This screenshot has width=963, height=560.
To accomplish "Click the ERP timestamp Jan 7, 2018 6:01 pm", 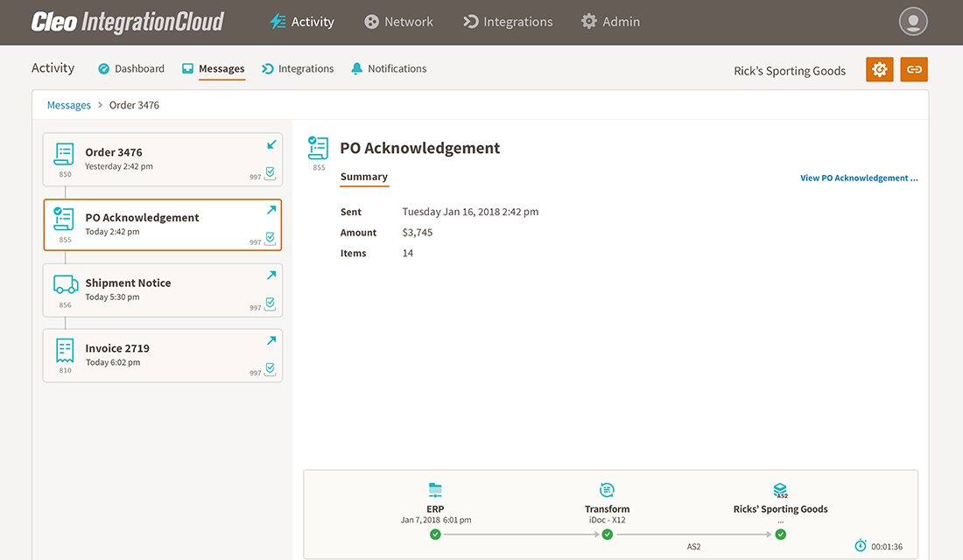I will pyautogui.click(x=436, y=520).
